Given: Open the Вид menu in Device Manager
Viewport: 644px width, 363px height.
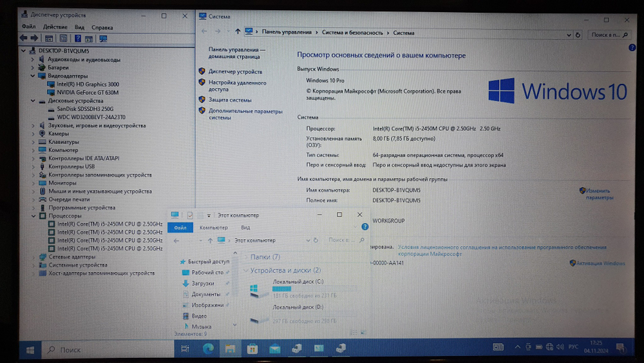Looking at the screenshot, I should tap(79, 27).
